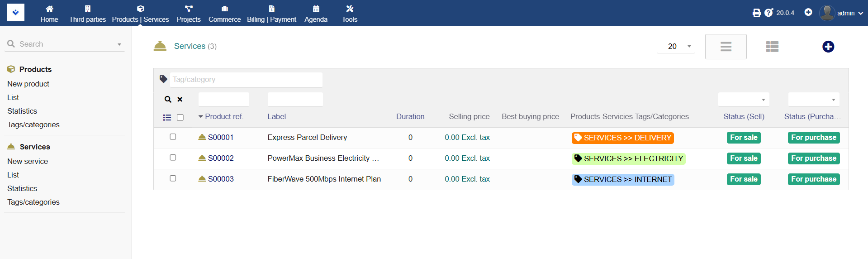Open the Third parties menu
The height and width of the screenshot is (259, 868).
(x=87, y=14)
